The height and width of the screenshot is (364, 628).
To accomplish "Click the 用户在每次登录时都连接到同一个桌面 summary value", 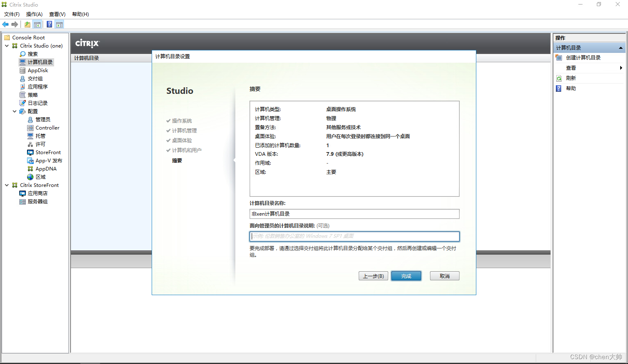I will 368,136.
